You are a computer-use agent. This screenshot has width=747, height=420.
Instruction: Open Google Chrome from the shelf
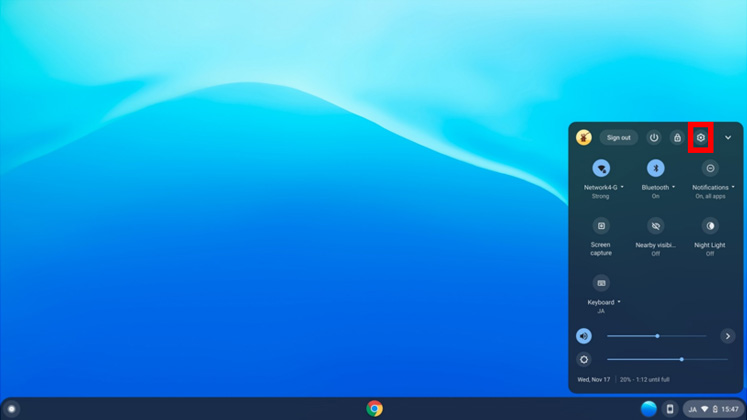374,409
